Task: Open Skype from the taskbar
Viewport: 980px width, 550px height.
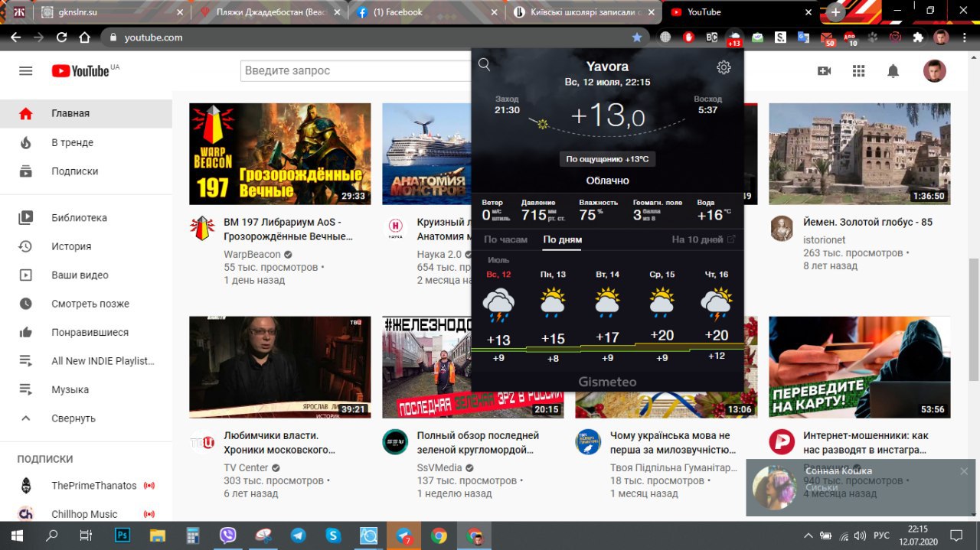Action: (333, 535)
